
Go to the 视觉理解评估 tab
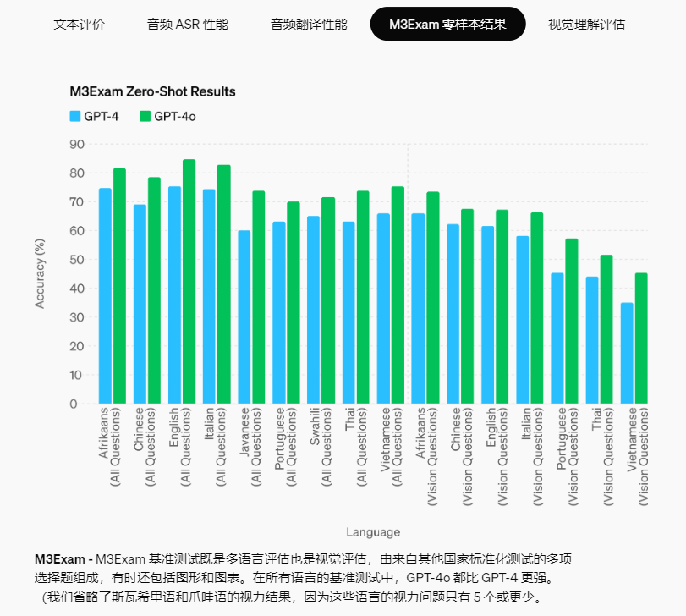[x=586, y=24]
